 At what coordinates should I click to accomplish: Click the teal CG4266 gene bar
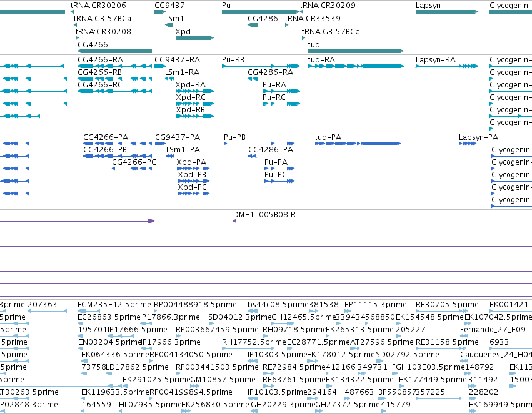tap(114, 51)
